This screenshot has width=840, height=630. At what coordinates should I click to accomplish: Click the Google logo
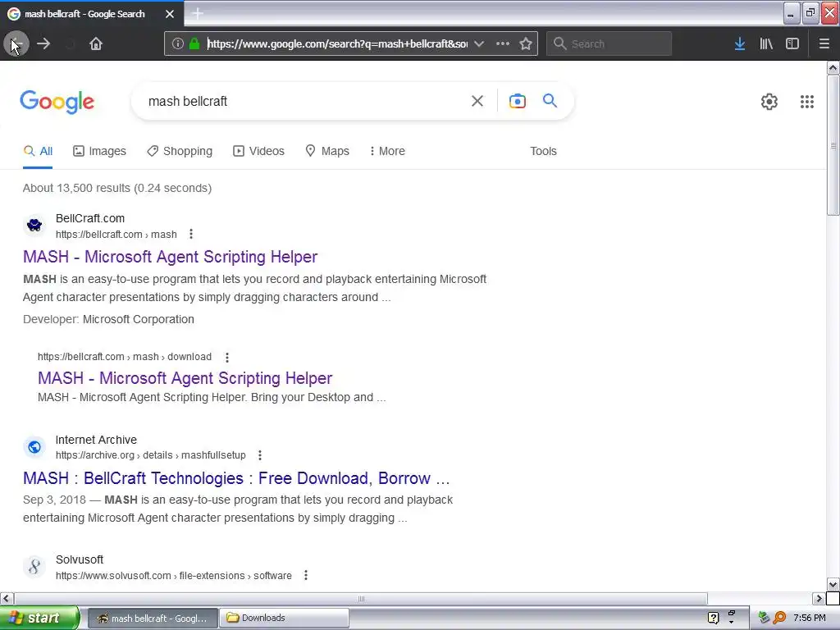57,102
